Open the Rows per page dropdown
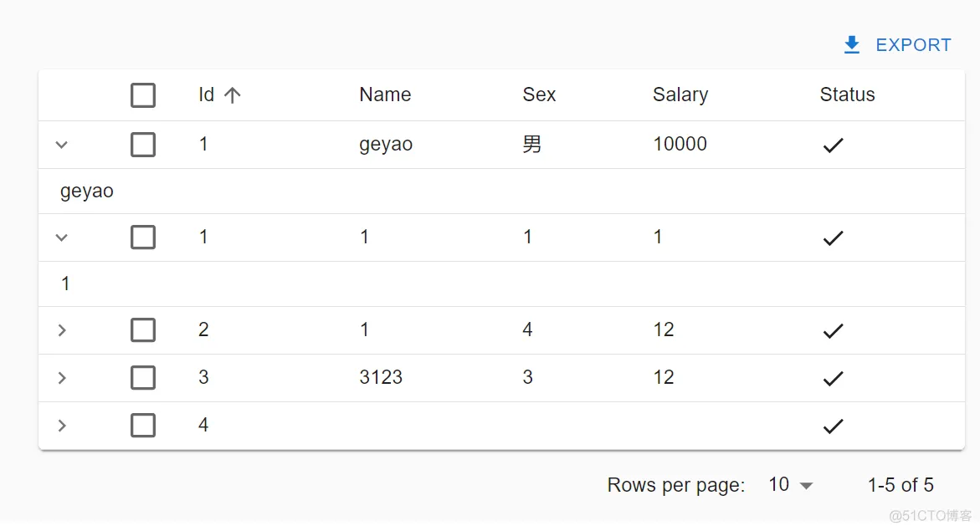980x531 pixels. 791,485
